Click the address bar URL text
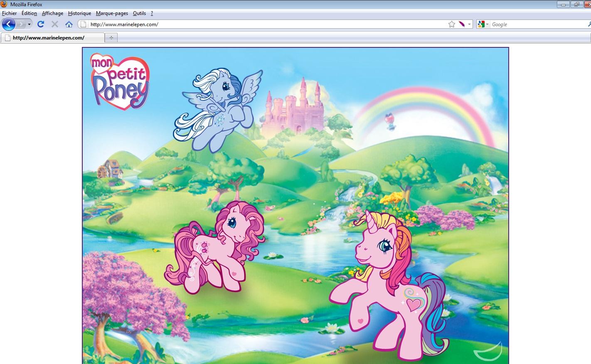Viewport: 591px width, 364px height. [x=124, y=24]
